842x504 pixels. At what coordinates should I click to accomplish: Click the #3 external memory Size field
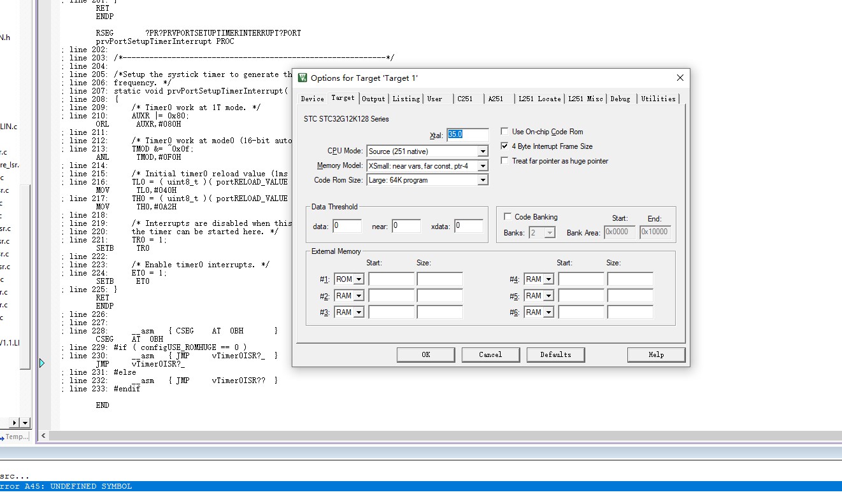(x=439, y=312)
